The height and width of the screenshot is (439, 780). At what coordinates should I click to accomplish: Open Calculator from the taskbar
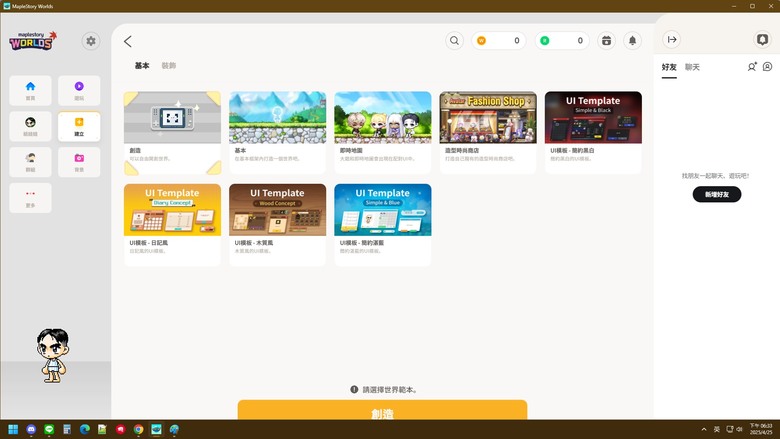click(x=67, y=430)
